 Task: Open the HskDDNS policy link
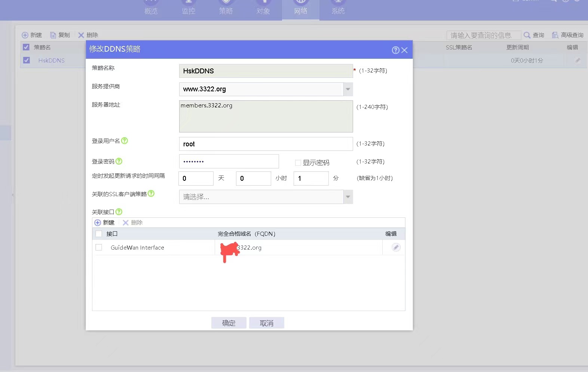pyautogui.click(x=52, y=60)
